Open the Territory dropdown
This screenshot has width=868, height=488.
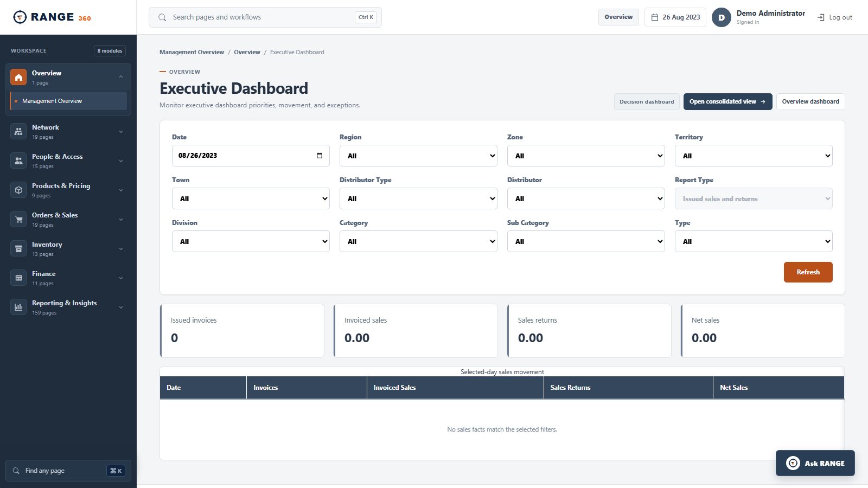coord(754,156)
